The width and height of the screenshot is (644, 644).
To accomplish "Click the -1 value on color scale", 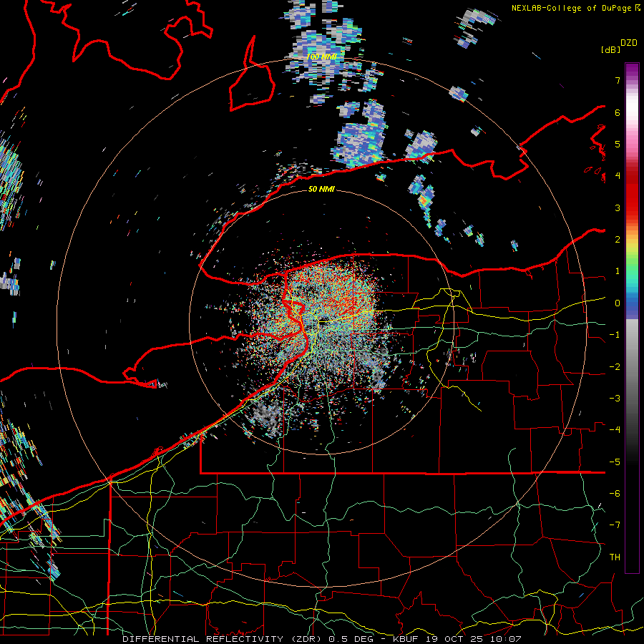I will (x=615, y=335).
